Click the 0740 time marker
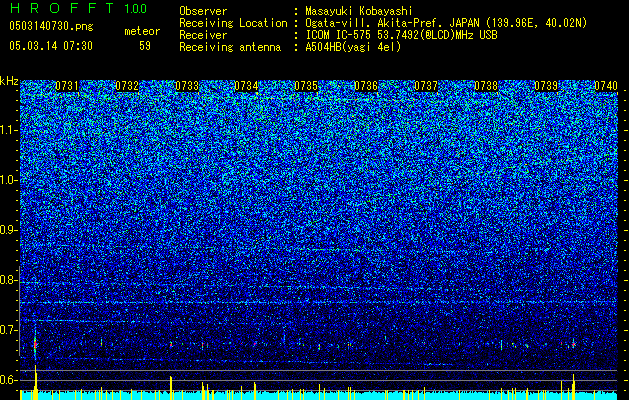The image size is (629, 400). coord(606,86)
